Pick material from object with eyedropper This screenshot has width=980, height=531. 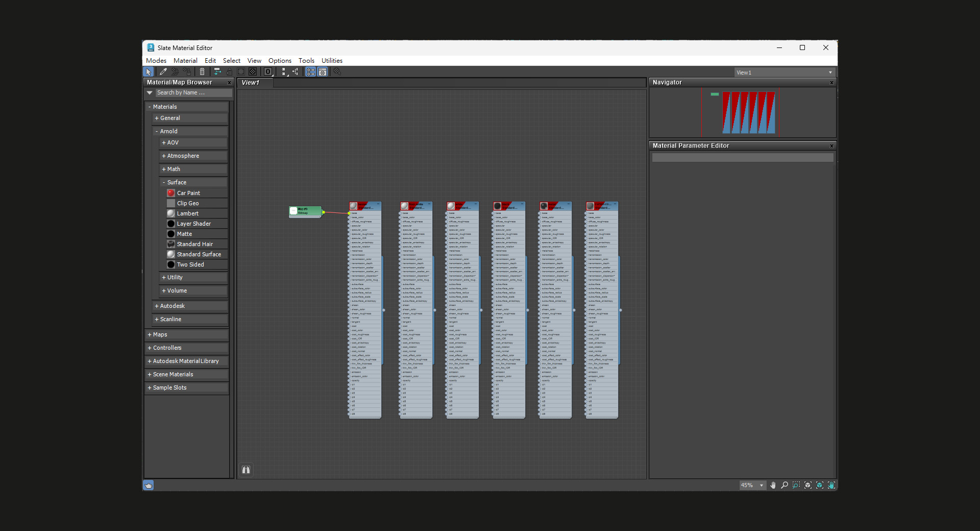(163, 72)
